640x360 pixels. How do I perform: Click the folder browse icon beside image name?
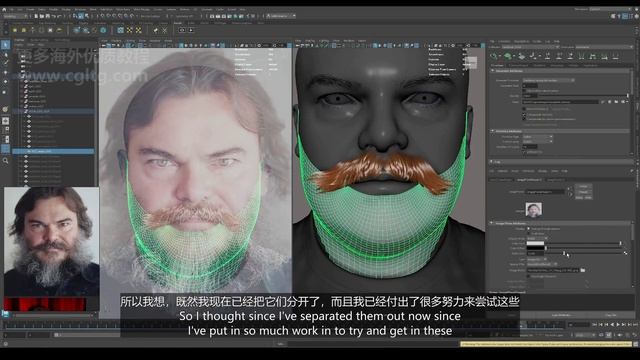click(583, 270)
